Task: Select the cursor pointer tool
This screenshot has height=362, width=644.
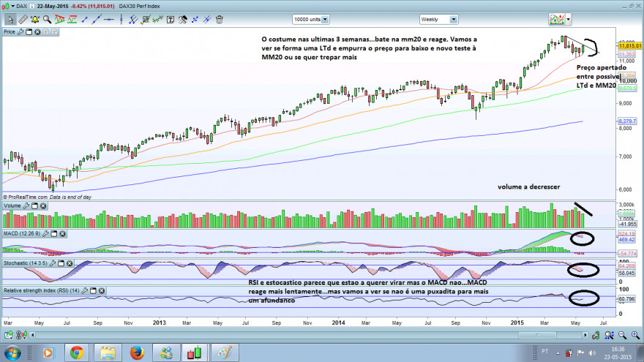Action: click(x=10, y=19)
